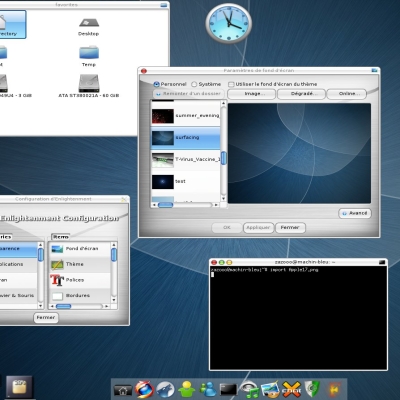Click the right arrow of wallpaper list horizontal scrollbar
This screenshot has width=400, height=400.
click(216, 205)
